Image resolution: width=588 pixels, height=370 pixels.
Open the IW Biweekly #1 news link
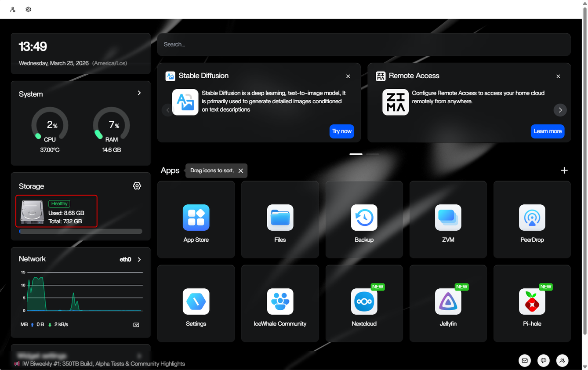pyautogui.click(x=104, y=364)
